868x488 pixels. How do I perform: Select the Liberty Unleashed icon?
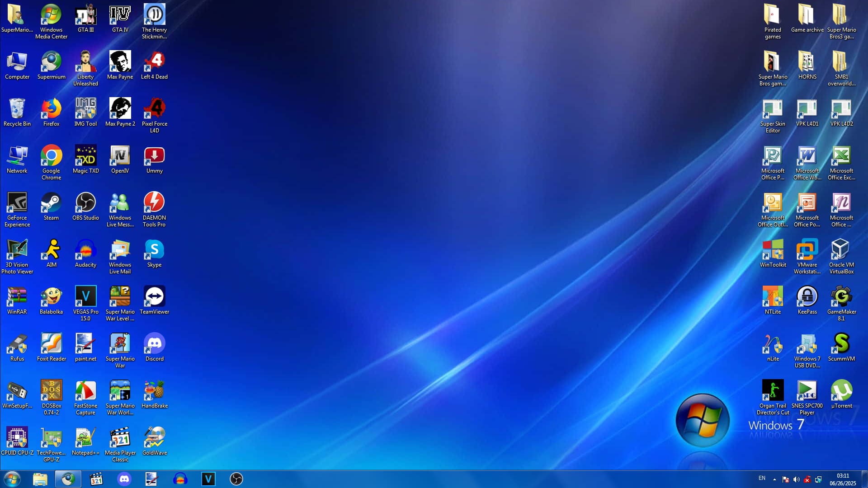(x=85, y=69)
